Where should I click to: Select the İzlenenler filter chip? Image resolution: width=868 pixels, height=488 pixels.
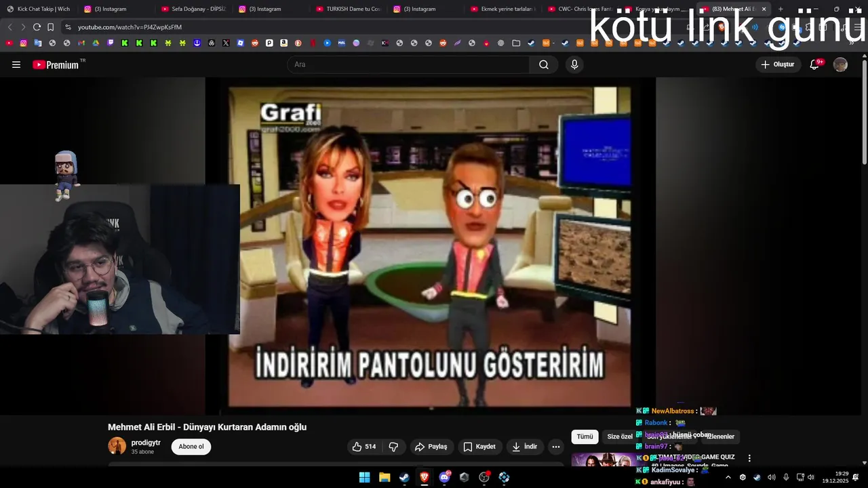coord(721,436)
